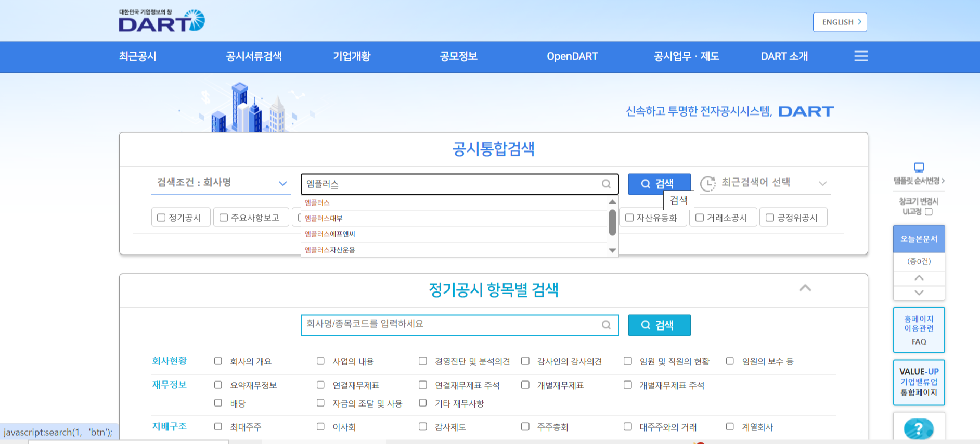Check the 개별재무제표 checkbox
Screen dimensions: 980x444
tap(525, 385)
